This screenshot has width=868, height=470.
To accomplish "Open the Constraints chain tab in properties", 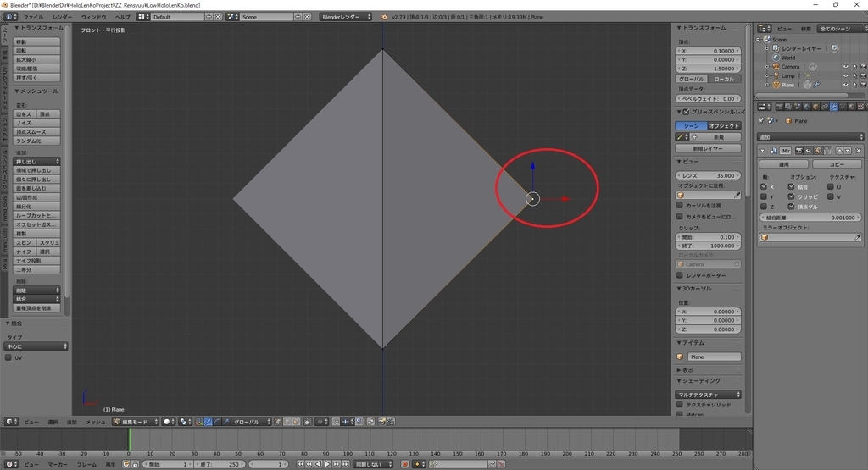I will 825,106.
